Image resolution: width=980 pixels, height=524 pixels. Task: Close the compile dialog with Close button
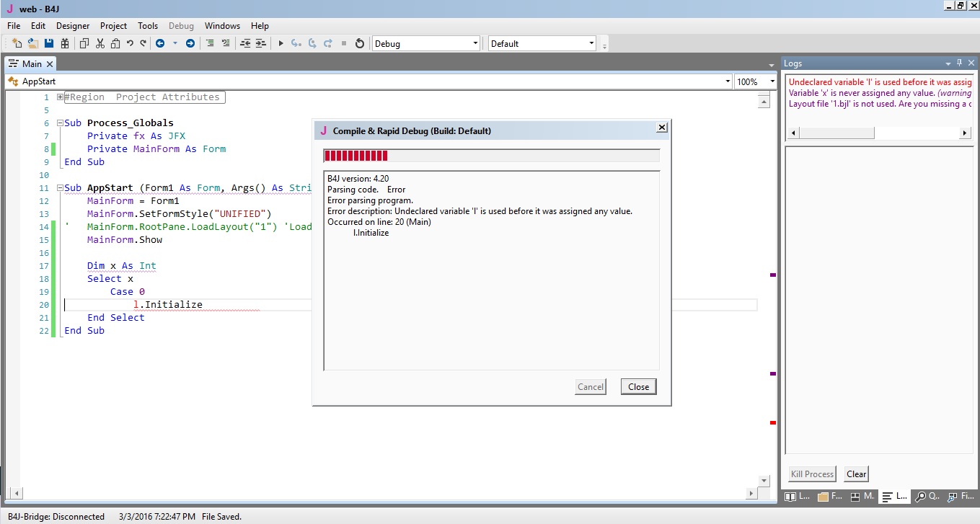[x=638, y=386]
